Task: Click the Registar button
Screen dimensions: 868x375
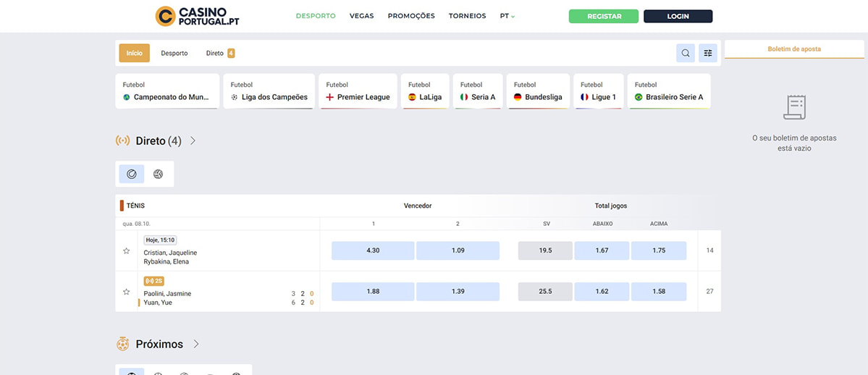Action: 603,16
